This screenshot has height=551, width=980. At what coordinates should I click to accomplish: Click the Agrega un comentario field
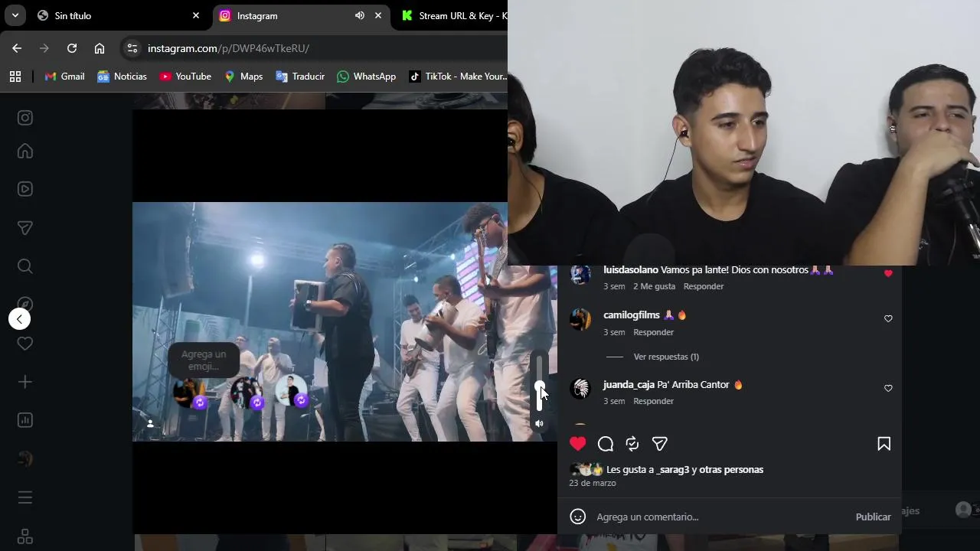[720, 517]
